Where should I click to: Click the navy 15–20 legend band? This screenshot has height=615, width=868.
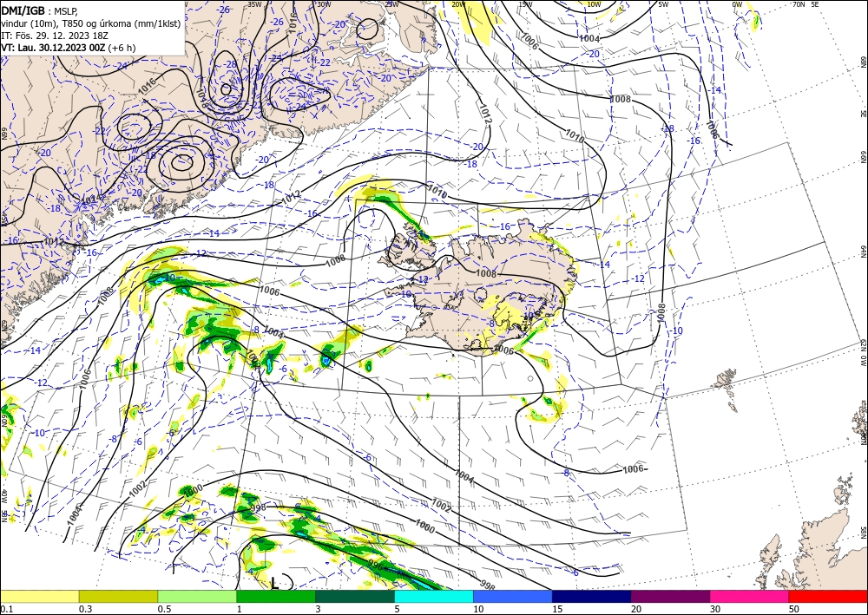(x=592, y=596)
